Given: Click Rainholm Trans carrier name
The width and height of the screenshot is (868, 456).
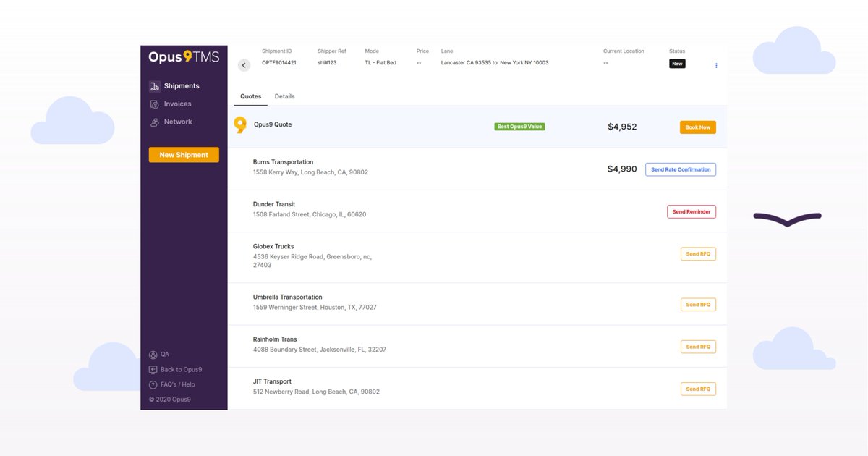Looking at the screenshot, I should [275, 339].
